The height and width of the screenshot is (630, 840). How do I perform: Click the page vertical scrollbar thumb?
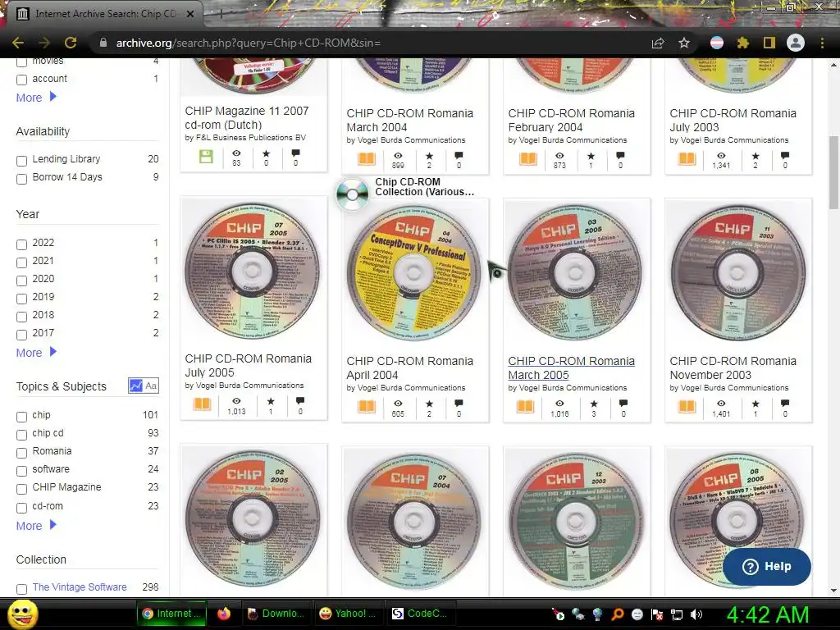click(x=833, y=172)
